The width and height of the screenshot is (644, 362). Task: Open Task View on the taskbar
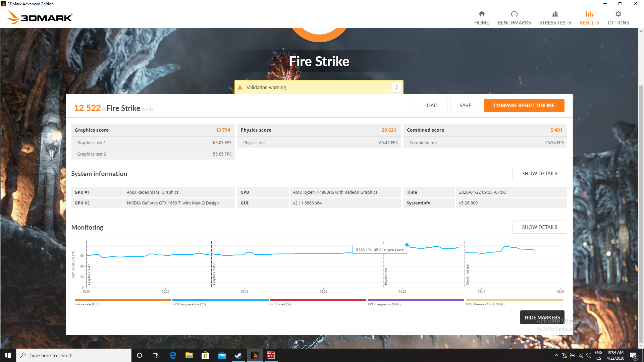[155, 355]
